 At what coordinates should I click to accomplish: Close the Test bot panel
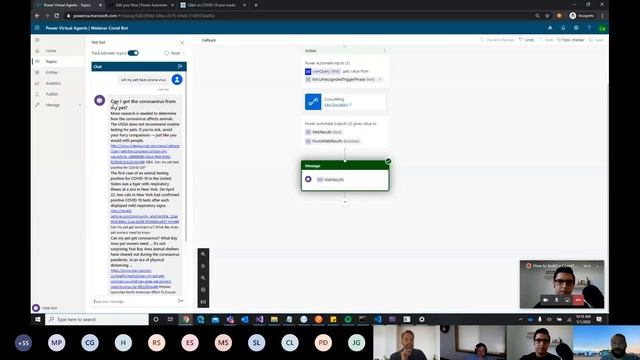[x=182, y=42]
